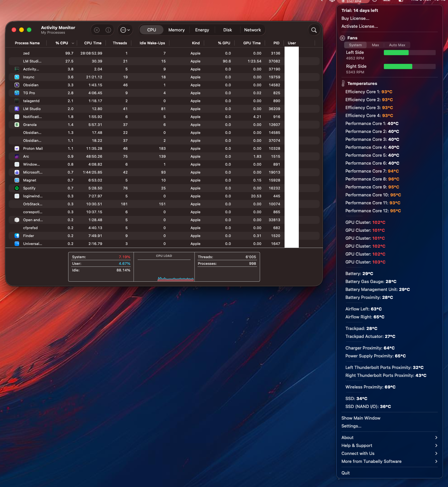448x487 pixels.
Task: Select the corespotl... process row
Action: pos(164,212)
